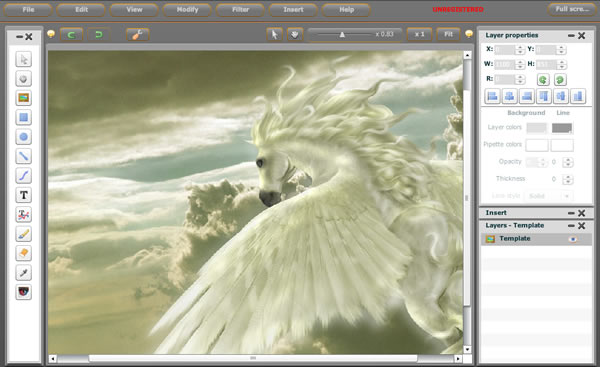Click the right lightbulb hint icon
This screenshot has width=600, height=367.
tap(469, 34)
